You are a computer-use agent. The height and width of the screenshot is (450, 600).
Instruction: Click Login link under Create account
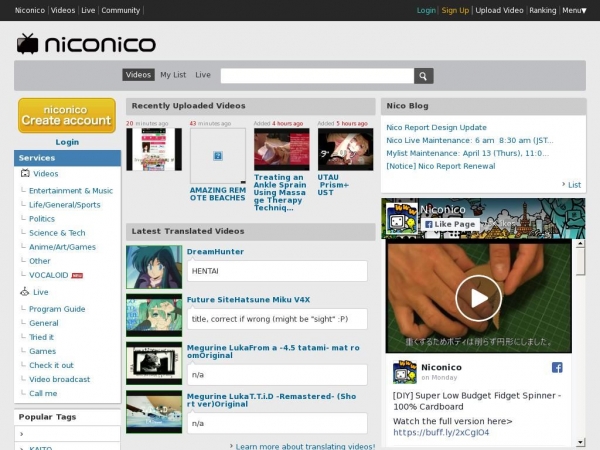click(67, 142)
